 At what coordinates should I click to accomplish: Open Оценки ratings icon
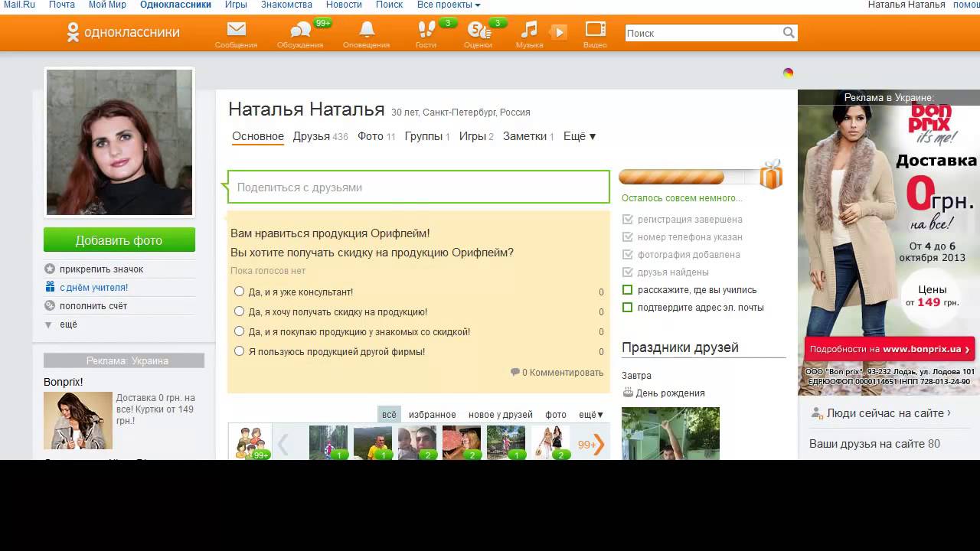click(x=478, y=31)
